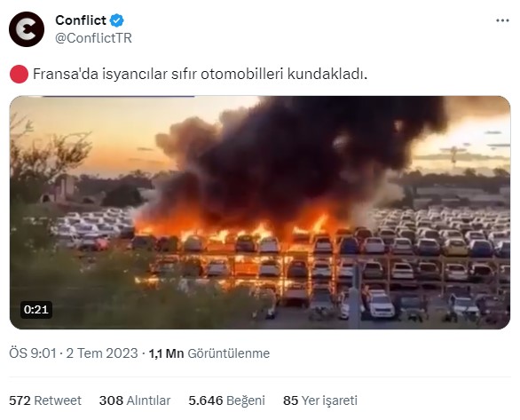520x420 pixels.
Task: View the 1,1 Mn Görüntülenme count
Action: pyautogui.click(x=209, y=353)
